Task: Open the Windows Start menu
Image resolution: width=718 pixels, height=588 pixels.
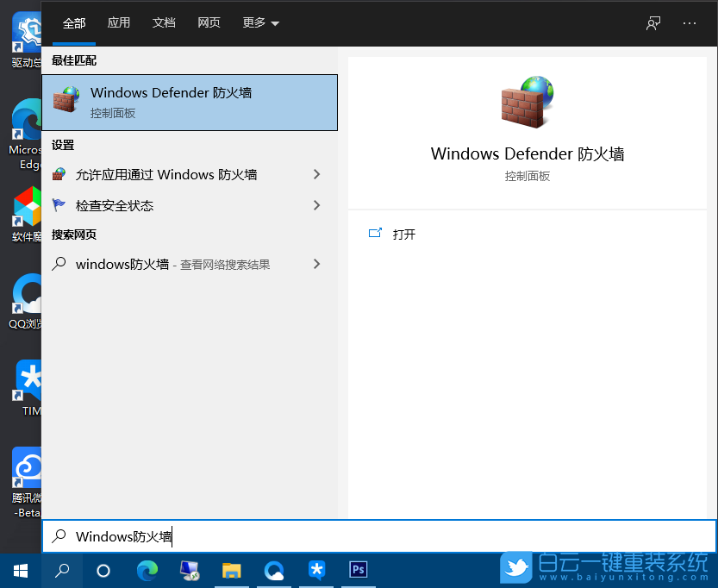Action: 19,570
